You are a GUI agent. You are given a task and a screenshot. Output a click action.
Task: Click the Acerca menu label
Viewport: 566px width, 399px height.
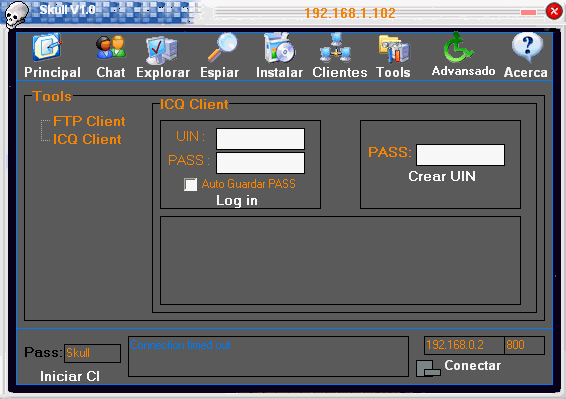click(x=526, y=72)
